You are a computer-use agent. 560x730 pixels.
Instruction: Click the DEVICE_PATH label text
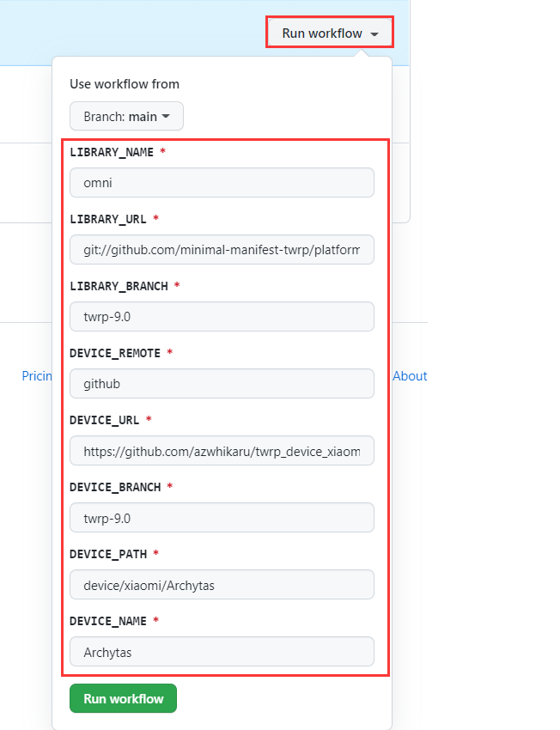pos(108,555)
